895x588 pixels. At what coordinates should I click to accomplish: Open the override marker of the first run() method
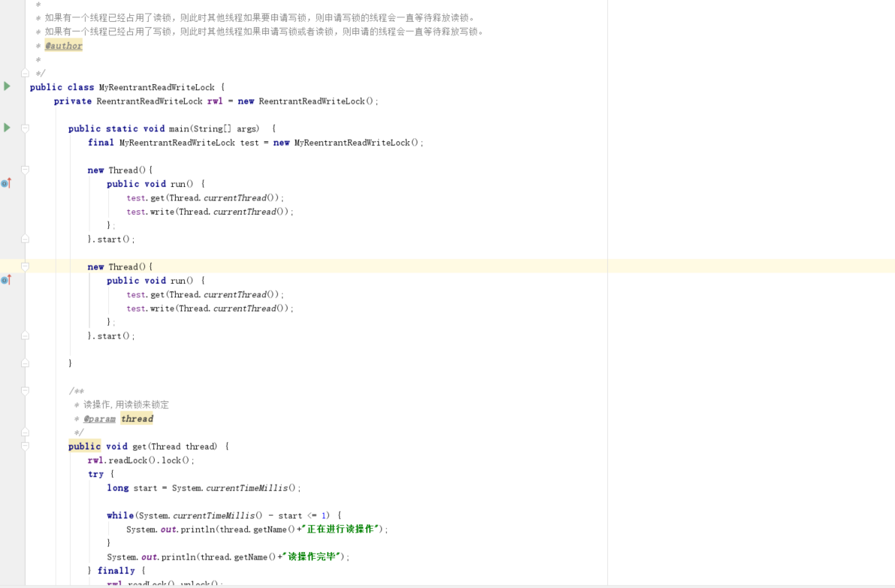pyautogui.click(x=6, y=183)
